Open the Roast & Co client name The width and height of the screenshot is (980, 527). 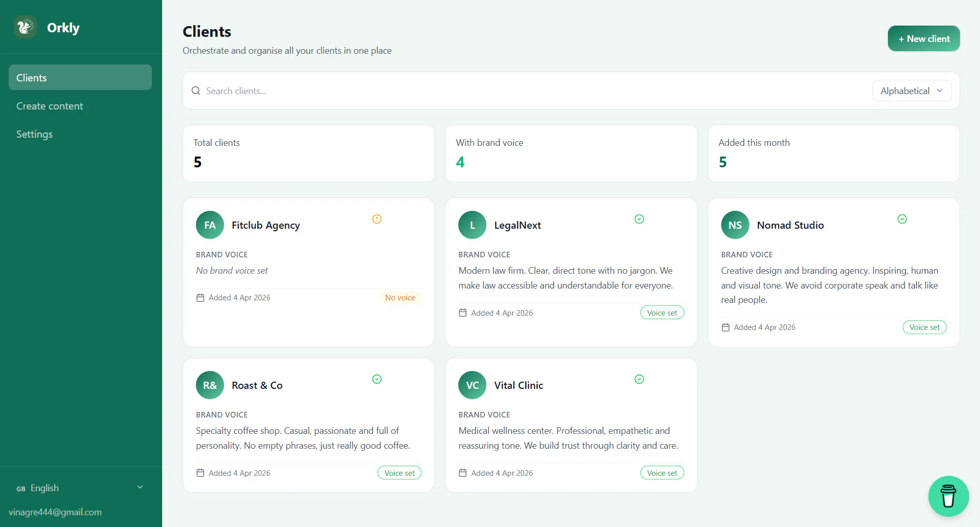tap(257, 385)
